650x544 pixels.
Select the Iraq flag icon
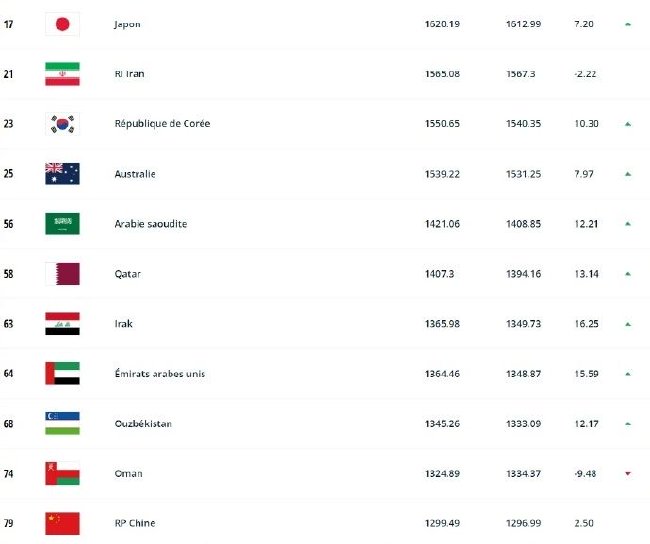[62, 323]
